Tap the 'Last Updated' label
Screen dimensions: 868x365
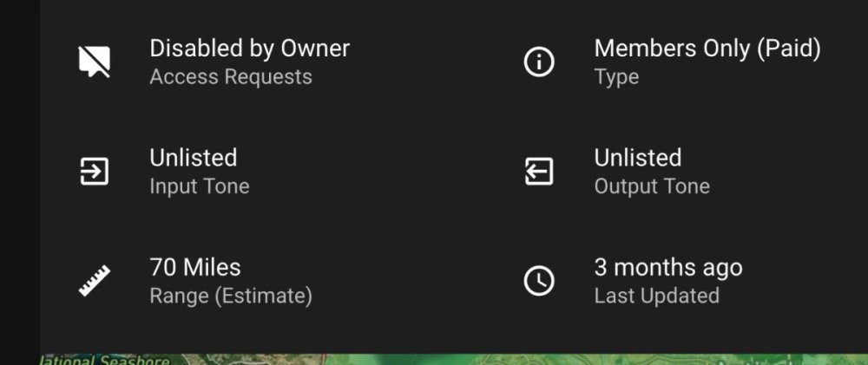(x=656, y=296)
